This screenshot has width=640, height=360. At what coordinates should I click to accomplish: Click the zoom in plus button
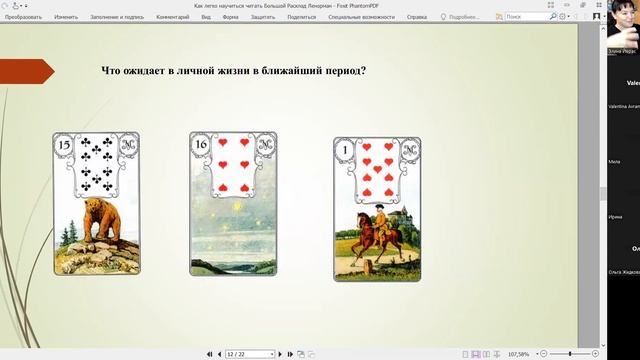click(595, 354)
